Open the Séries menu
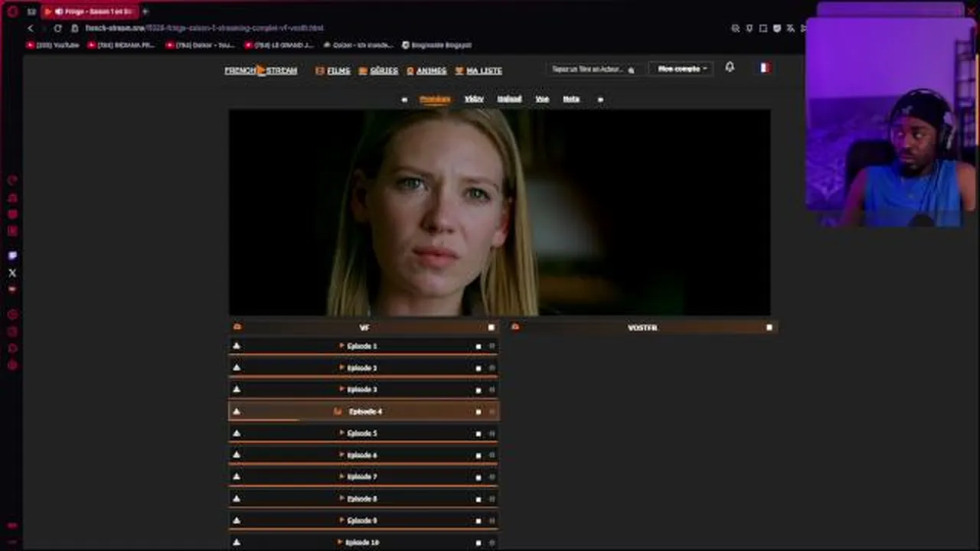This screenshot has width=980, height=551. click(378, 70)
